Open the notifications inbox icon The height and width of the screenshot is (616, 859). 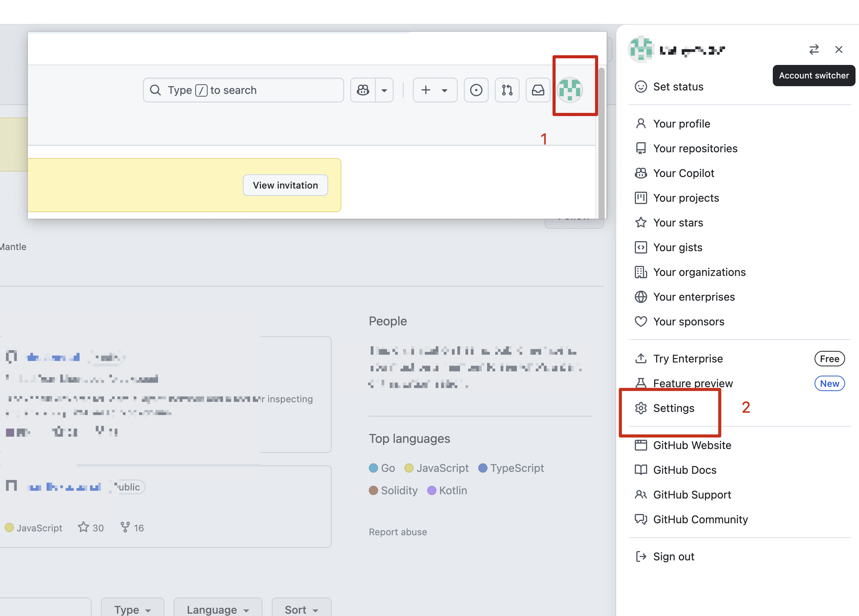click(x=538, y=90)
